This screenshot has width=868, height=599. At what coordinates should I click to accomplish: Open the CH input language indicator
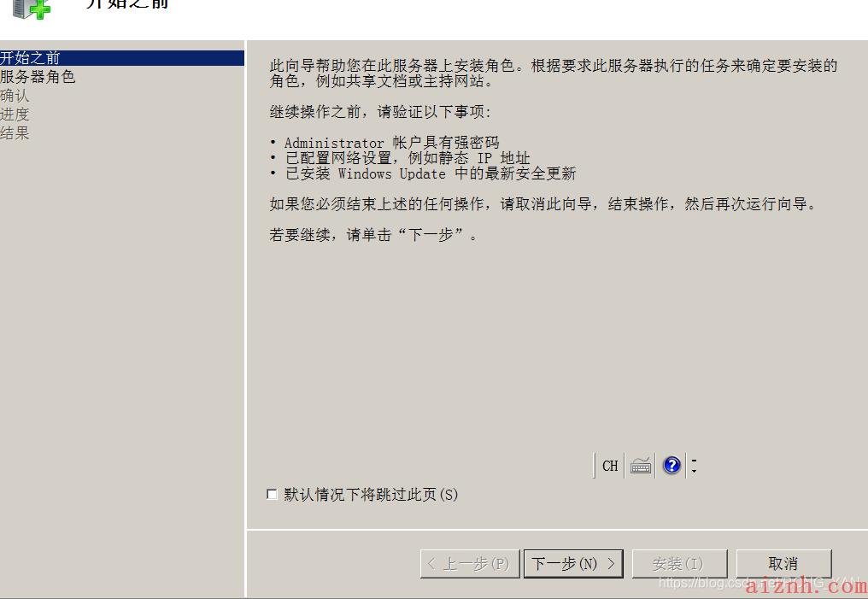coord(610,467)
